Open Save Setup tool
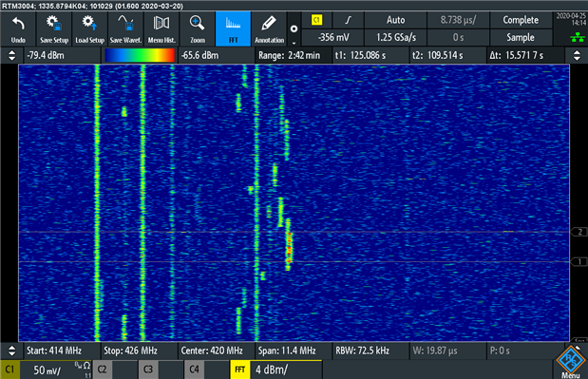 pyautogui.click(x=54, y=28)
